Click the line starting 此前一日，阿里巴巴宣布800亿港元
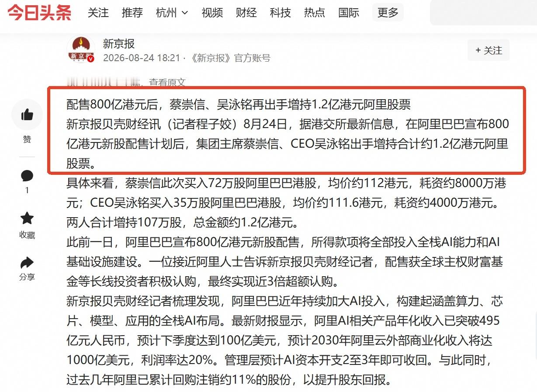 pyautogui.click(x=283, y=242)
